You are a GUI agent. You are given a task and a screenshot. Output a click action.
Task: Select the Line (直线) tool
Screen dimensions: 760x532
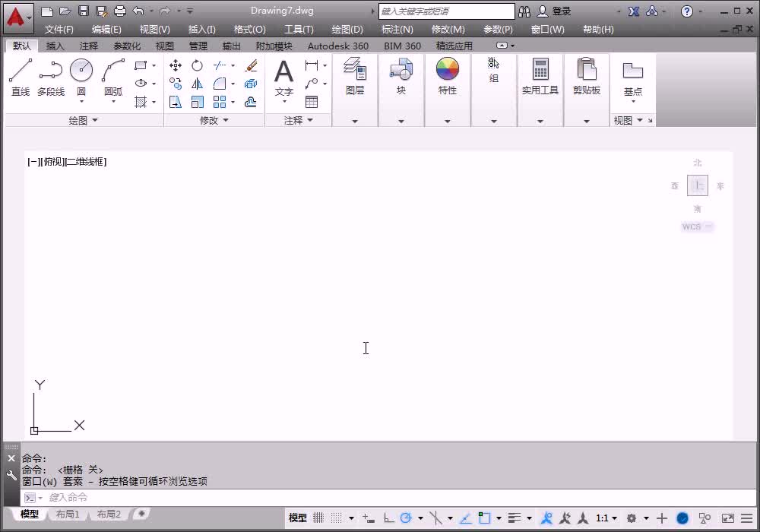pyautogui.click(x=21, y=77)
